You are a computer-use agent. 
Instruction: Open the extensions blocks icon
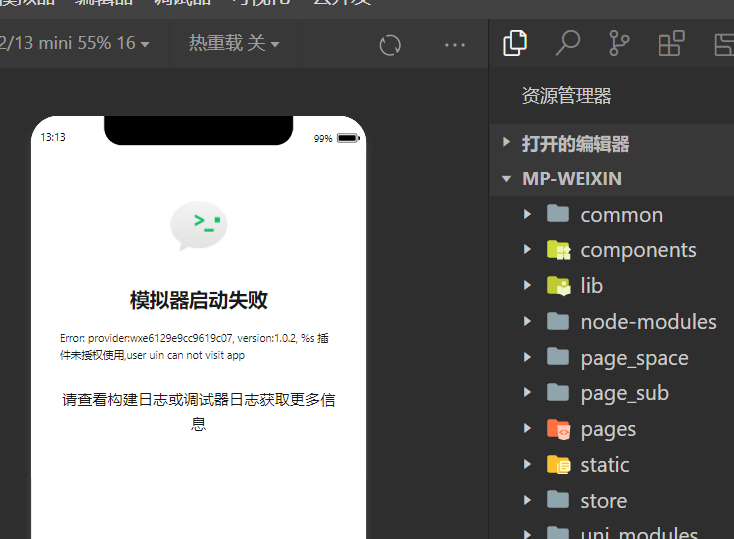point(671,43)
